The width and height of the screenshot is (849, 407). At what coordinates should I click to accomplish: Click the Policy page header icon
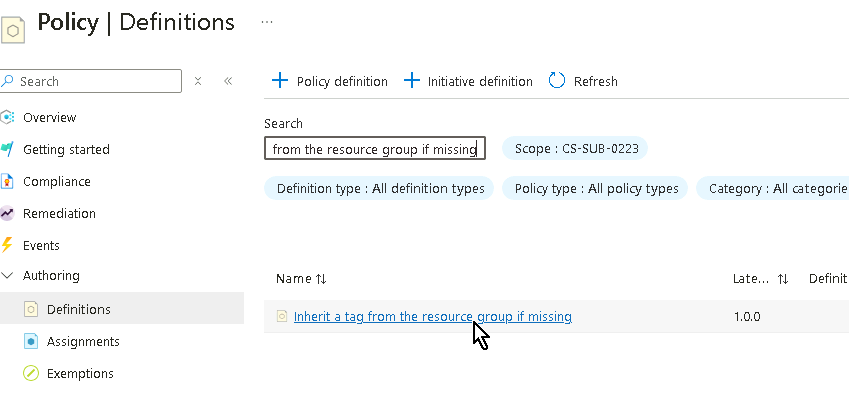[x=13, y=27]
